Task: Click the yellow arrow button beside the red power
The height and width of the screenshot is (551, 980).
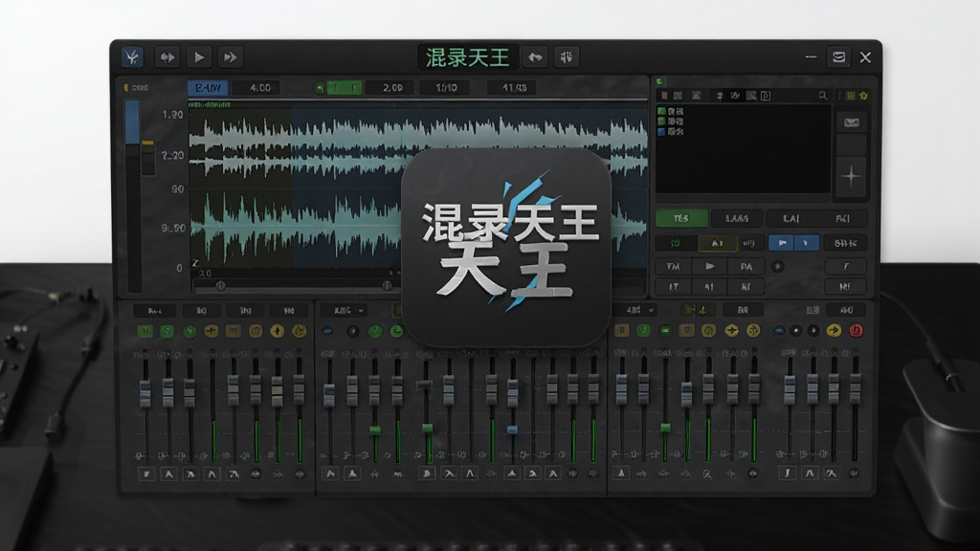Action: click(x=834, y=330)
